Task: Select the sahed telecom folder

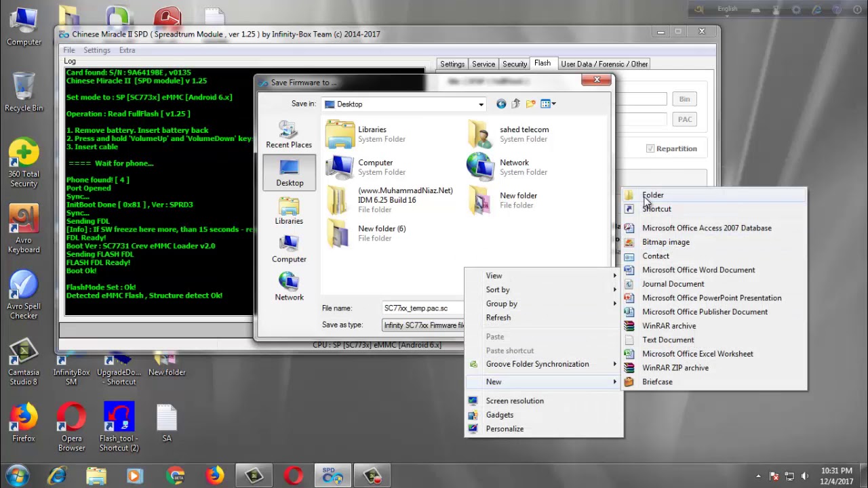Action: point(509,134)
